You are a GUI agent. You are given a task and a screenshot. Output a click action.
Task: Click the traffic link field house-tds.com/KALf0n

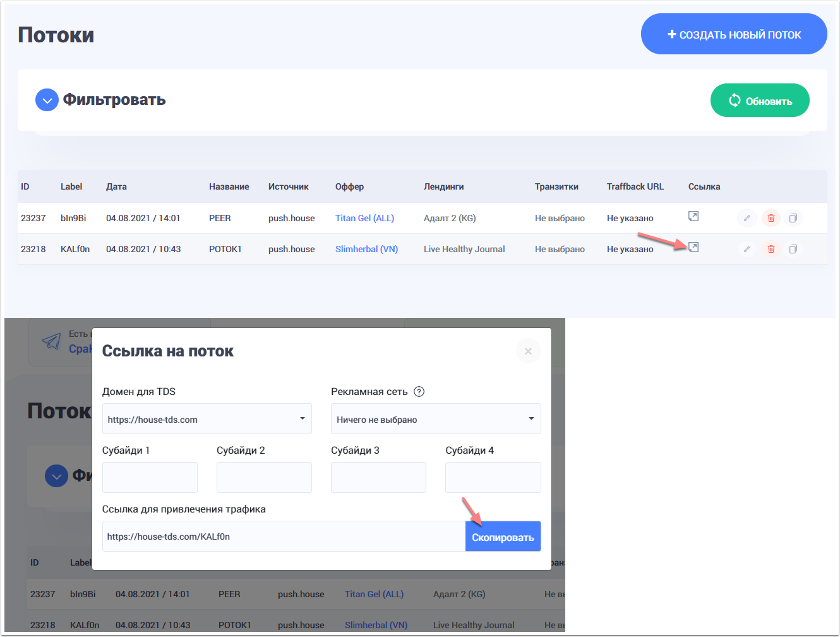pyautogui.click(x=284, y=537)
